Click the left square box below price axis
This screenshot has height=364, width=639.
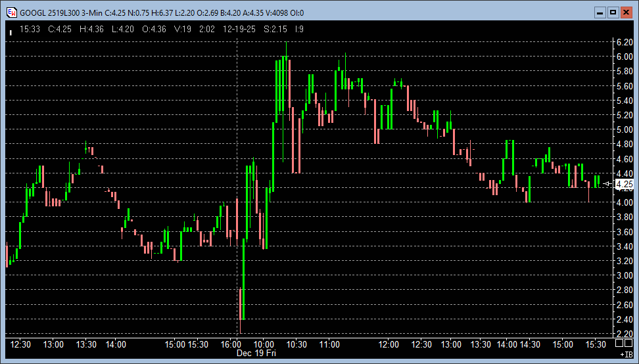pos(619,344)
